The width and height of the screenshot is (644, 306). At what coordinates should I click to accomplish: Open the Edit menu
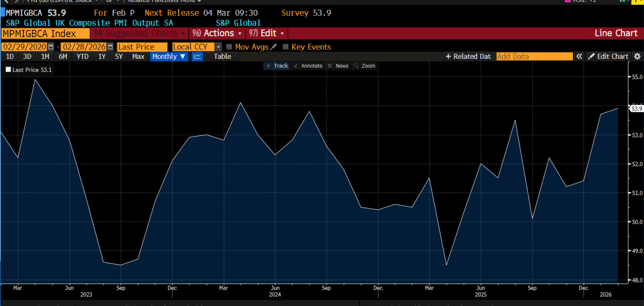click(x=266, y=33)
